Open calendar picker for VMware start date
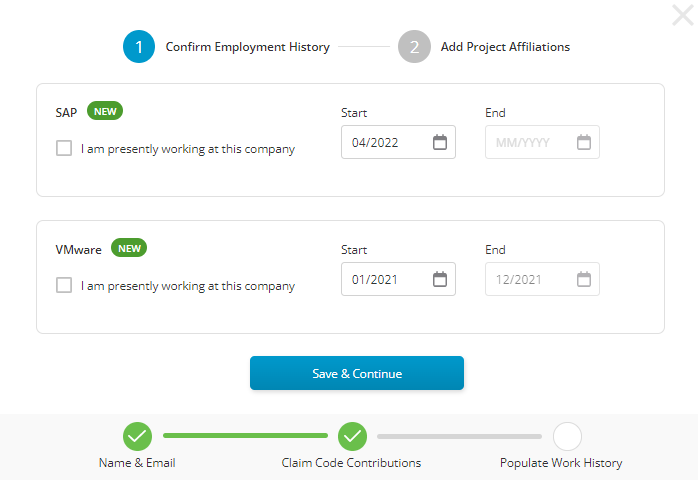This screenshot has width=698, height=480. tap(439, 279)
